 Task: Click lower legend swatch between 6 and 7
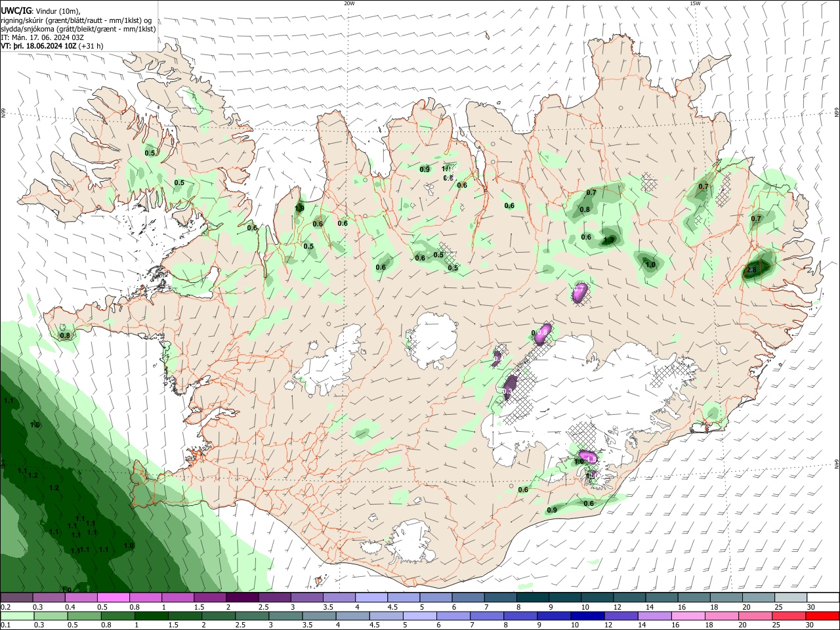pyautogui.click(x=453, y=616)
